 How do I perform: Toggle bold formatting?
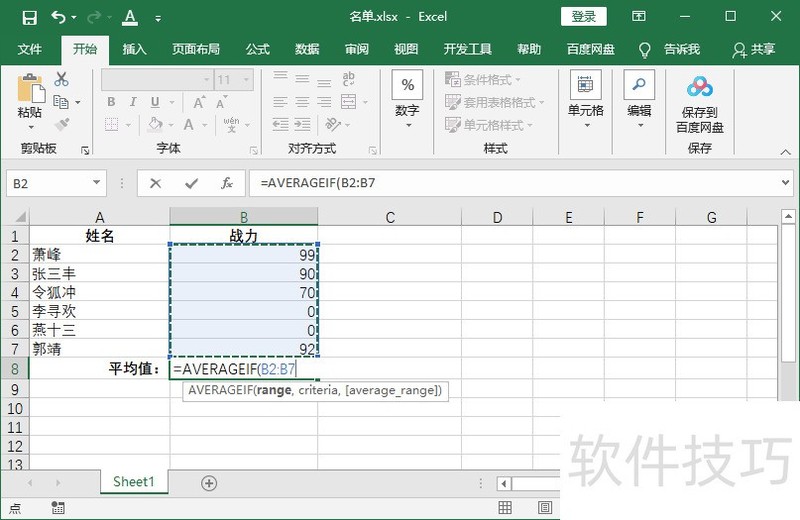click(111, 102)
